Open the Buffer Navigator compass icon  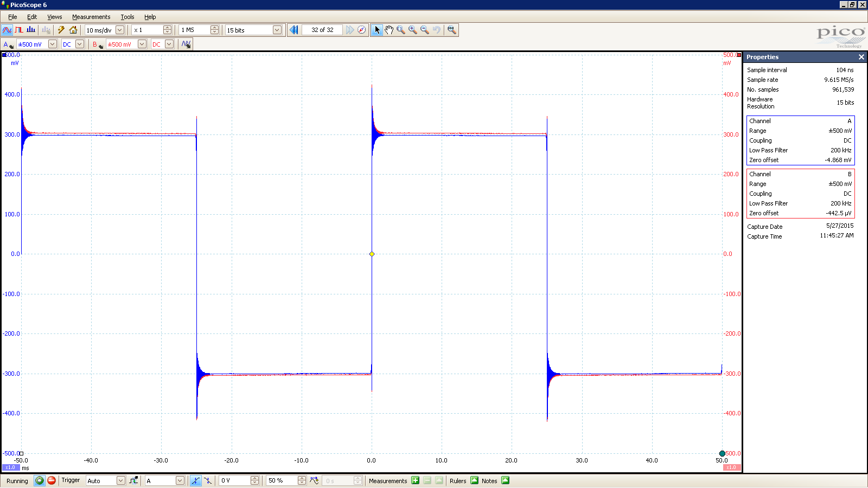pos(362,30)
